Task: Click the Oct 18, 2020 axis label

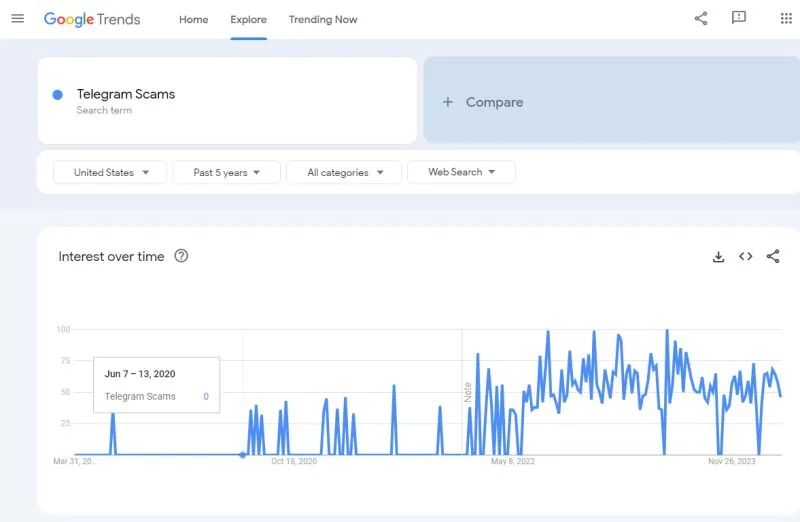Action: coord(294,461)
